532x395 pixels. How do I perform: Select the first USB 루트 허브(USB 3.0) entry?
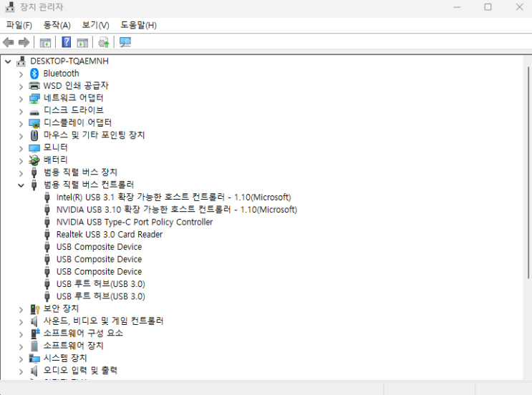click(101, 284)
